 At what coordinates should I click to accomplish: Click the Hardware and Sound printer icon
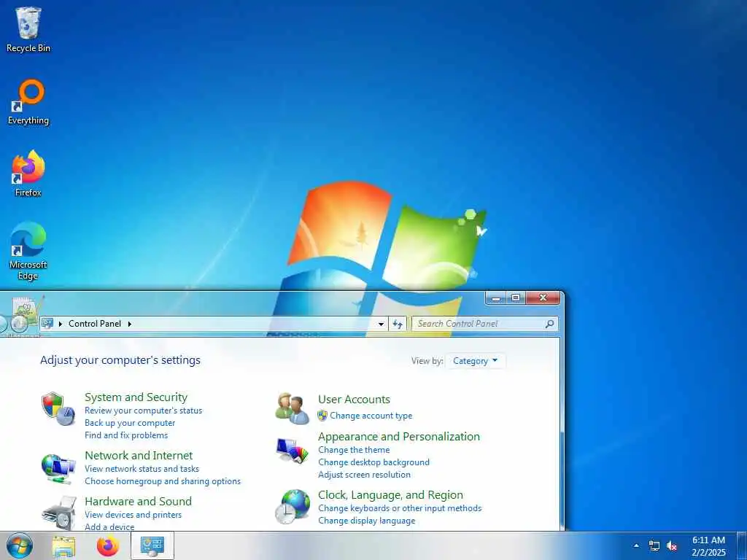pos(59,513)
